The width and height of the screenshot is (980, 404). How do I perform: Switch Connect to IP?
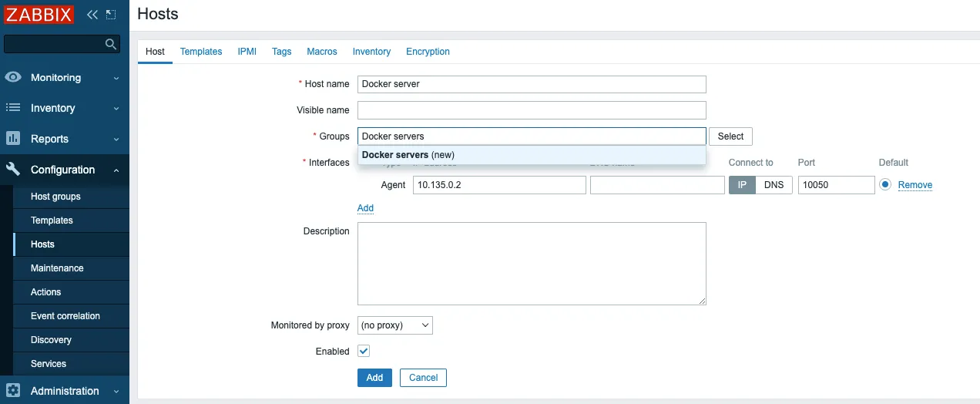pos(742,185)
